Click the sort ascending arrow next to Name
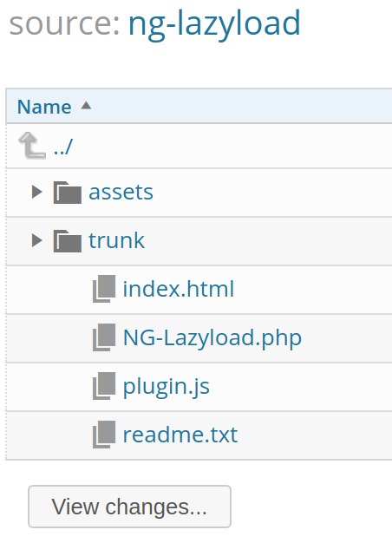The height and width of the screenshot is (556, 392). 86,106
